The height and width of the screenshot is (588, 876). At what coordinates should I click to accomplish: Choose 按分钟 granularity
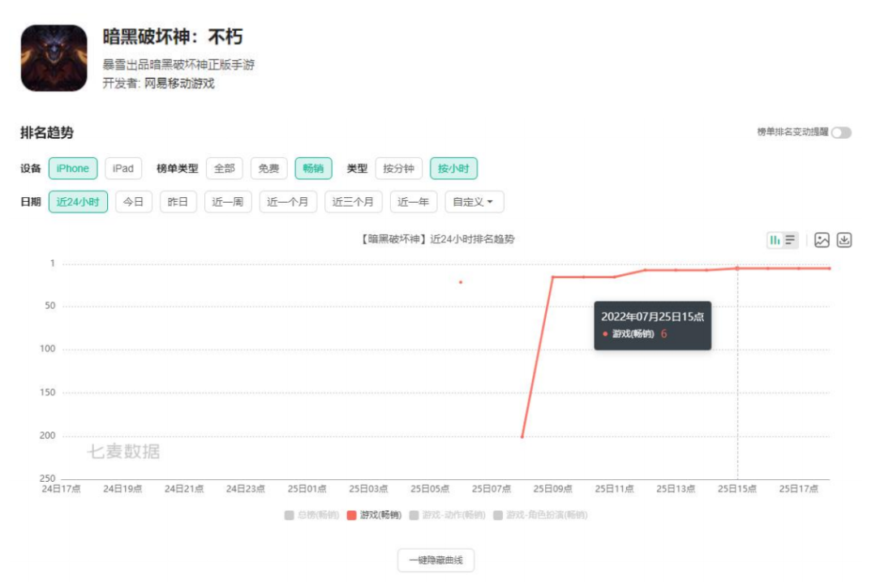398,169
